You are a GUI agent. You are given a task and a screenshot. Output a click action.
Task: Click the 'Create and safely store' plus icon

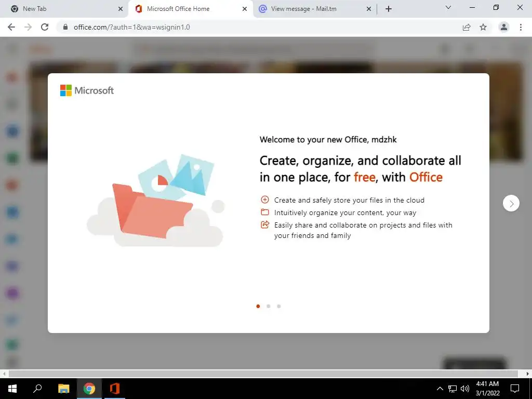coord(264,199)
